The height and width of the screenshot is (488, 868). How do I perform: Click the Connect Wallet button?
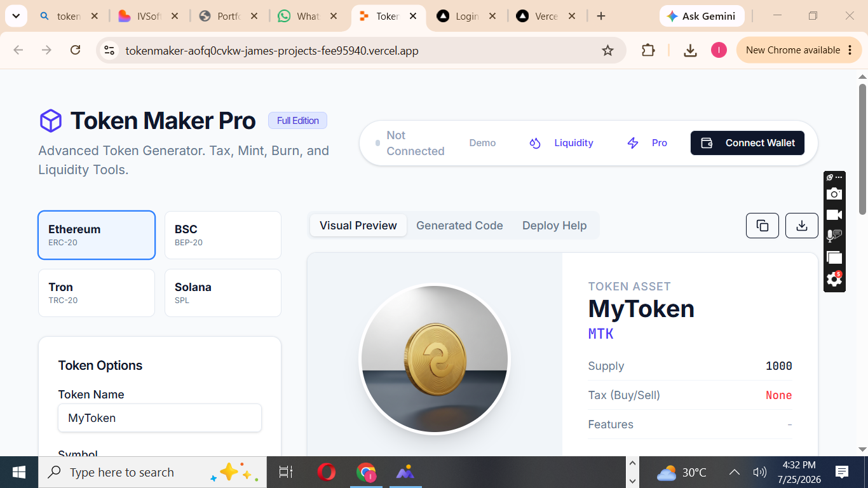point(747,143)
